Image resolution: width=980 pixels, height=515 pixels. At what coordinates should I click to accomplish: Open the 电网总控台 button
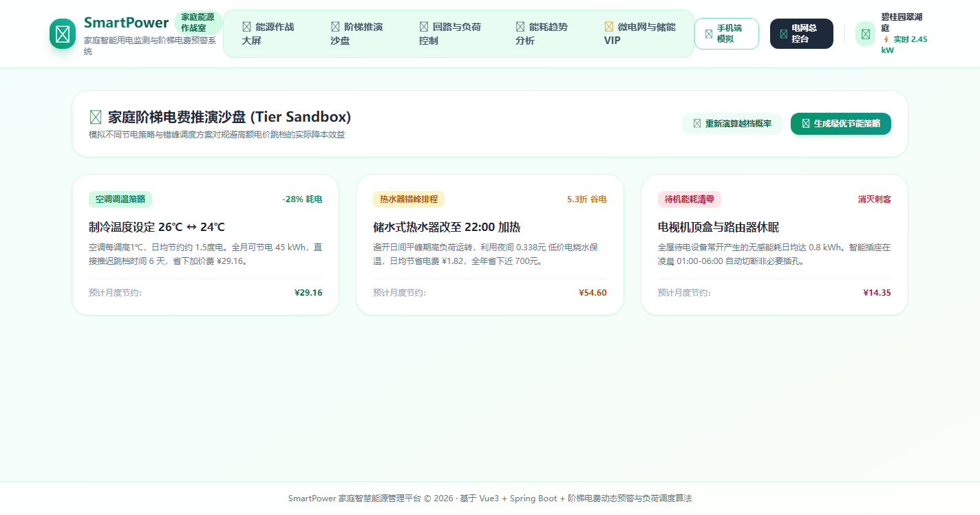point(802,34)
